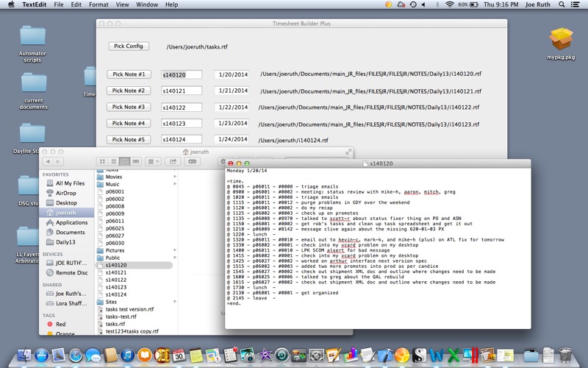Click the Edit Tags button in Finder toolbar

[192, 161]
